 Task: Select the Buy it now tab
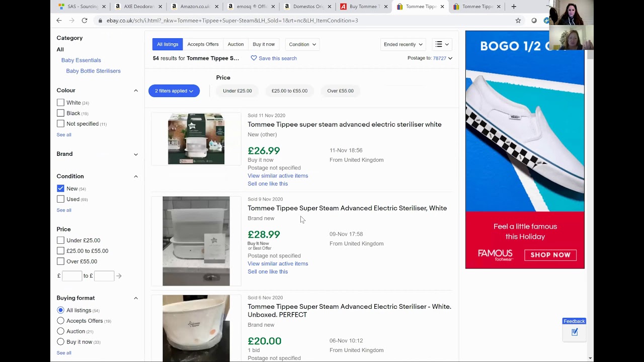point(264,44)
